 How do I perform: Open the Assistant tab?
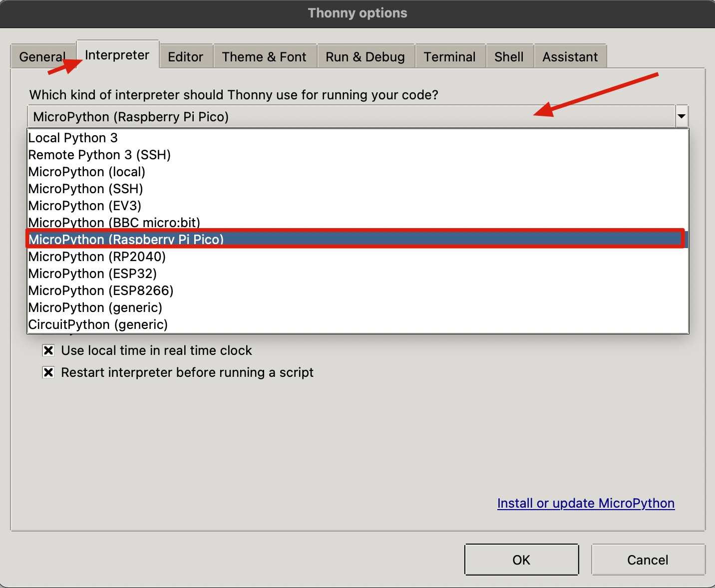(570, 57)
